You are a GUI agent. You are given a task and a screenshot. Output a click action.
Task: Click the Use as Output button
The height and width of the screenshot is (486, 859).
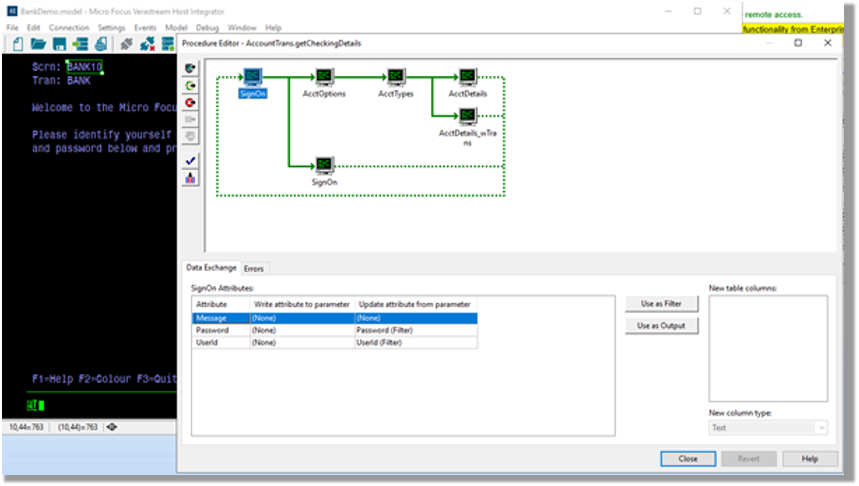(x=661, y=325)
